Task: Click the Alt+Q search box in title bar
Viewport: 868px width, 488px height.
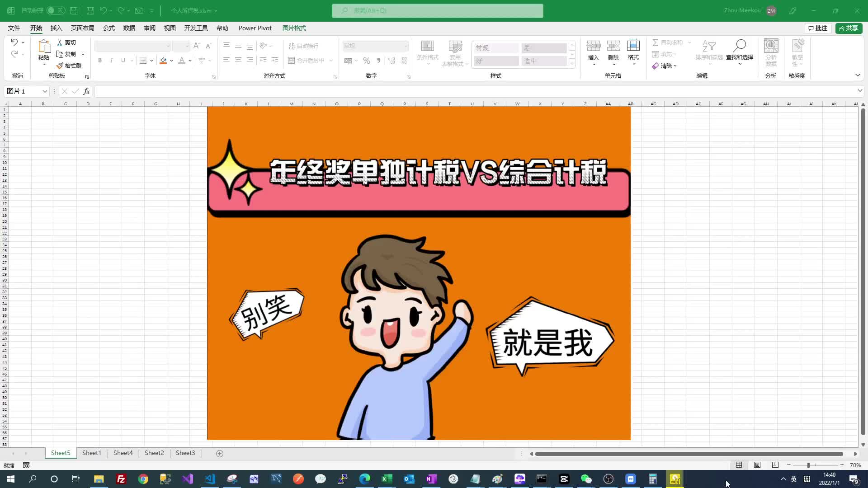Action: click(x=437, y=10)
